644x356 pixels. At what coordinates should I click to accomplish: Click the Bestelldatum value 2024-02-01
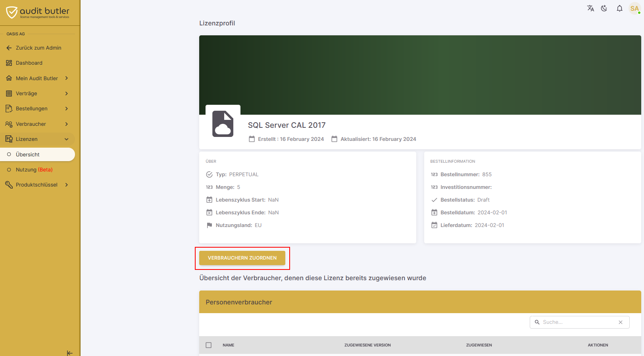coord(492,213)
